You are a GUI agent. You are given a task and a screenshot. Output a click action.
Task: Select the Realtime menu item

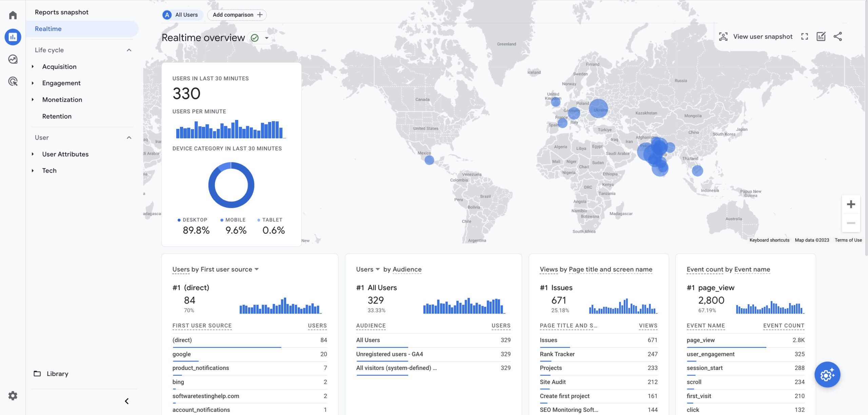(48, 29)
